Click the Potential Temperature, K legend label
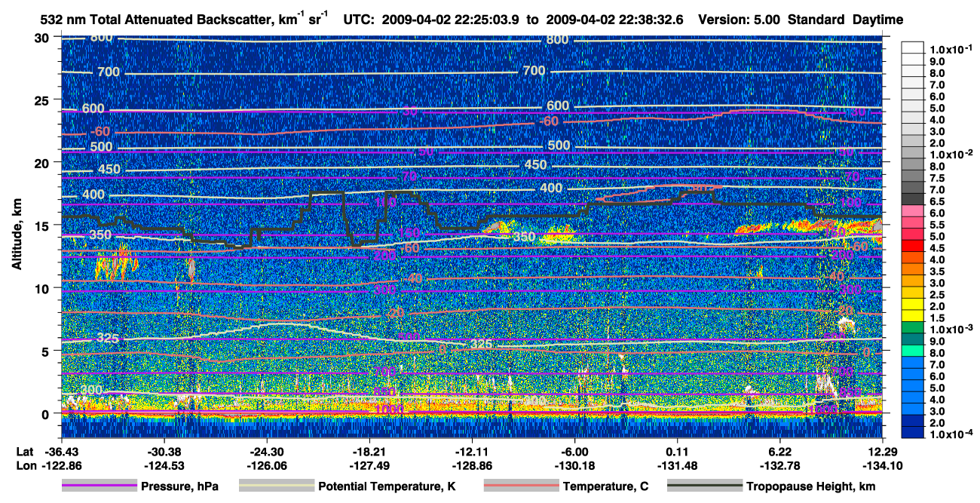980x503 pixels. (x=387, y=487)
